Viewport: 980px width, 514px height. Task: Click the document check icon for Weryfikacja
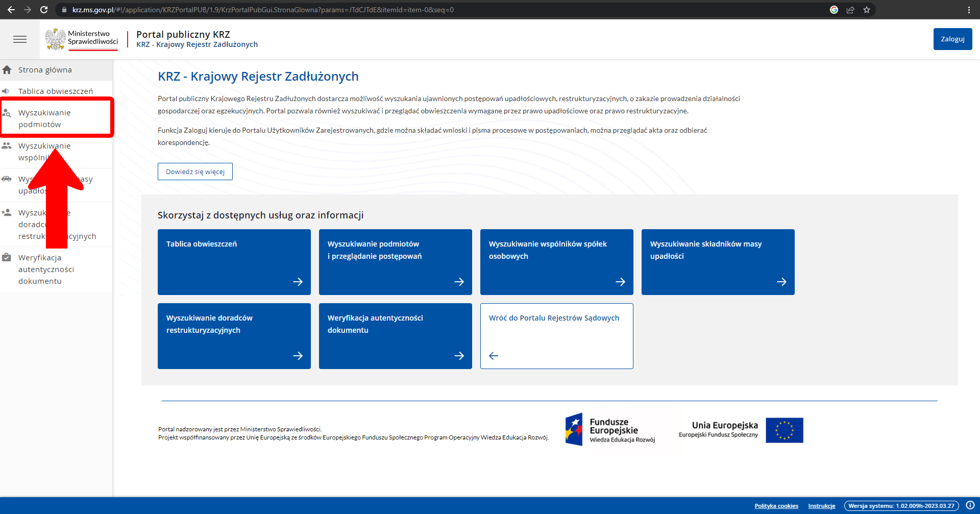pos(7,257)
